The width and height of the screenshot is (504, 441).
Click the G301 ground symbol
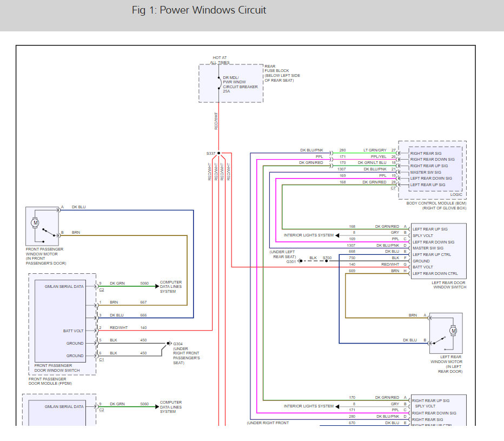(300, 261)
